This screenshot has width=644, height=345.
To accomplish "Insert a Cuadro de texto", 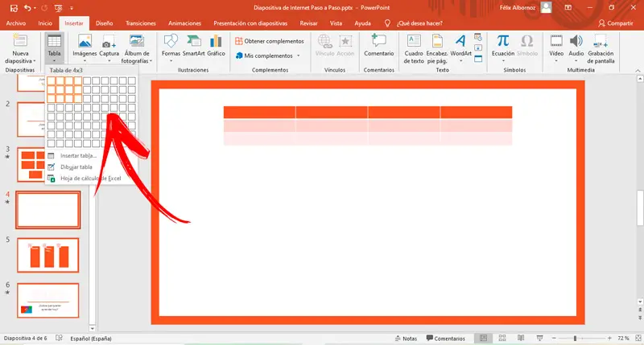I will pos(414,48).
